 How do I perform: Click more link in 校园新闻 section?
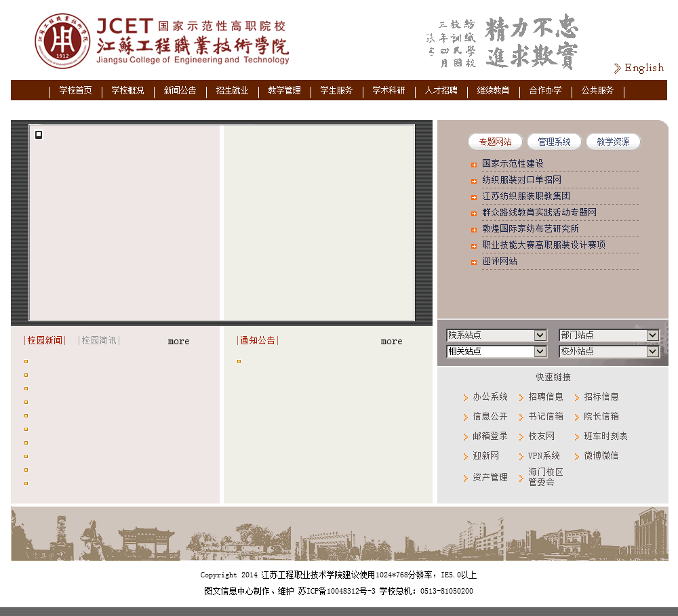click(x=178, y=342)
